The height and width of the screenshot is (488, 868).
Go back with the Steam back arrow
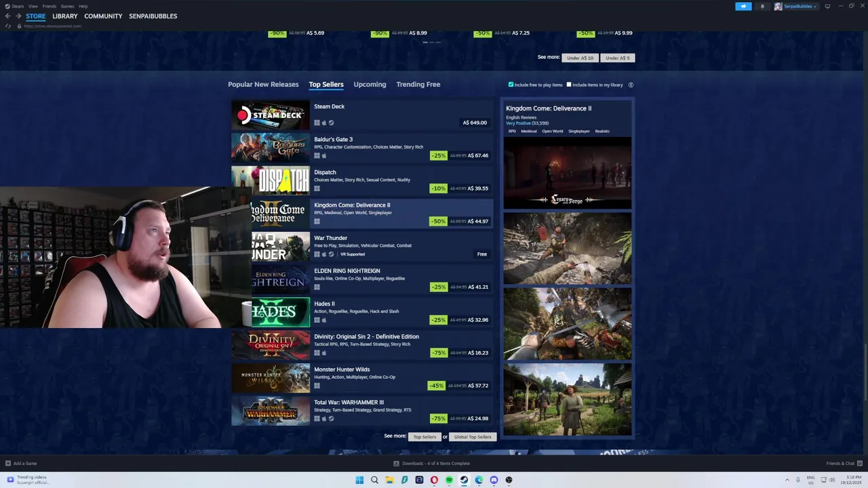[7, 16]
